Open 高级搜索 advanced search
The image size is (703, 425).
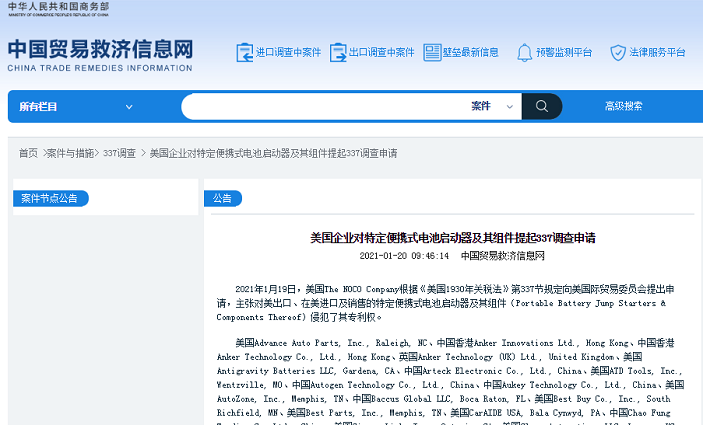coord(623,106)
